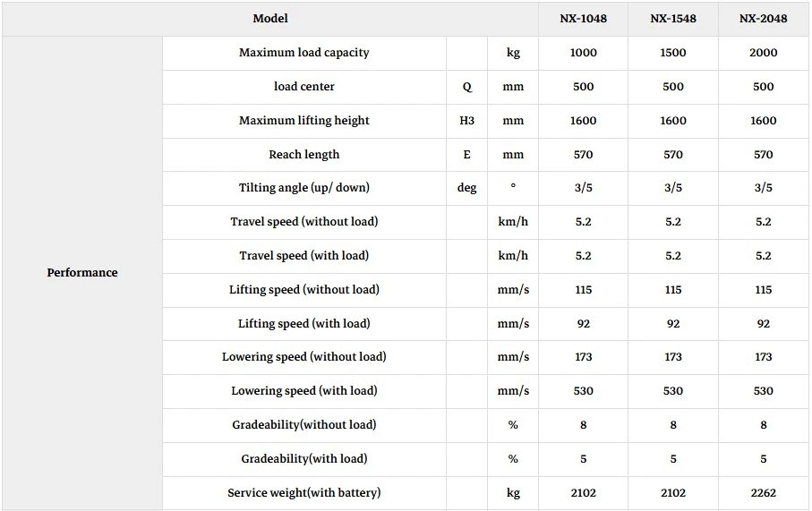Screen dimensions: 812x511
Task: Select the NX-2048 column header
Action: click(x=764, y=19)
